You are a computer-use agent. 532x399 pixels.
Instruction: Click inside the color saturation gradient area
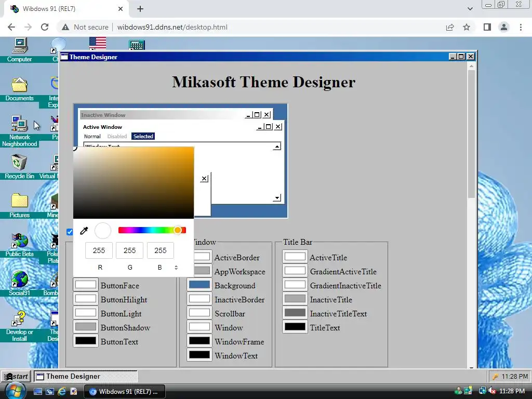134,182
